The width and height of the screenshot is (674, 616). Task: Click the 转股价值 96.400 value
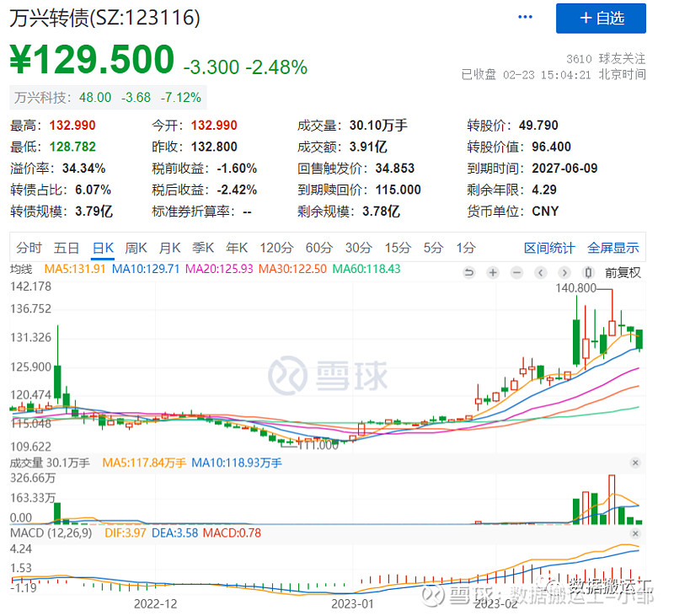point(551,147)
